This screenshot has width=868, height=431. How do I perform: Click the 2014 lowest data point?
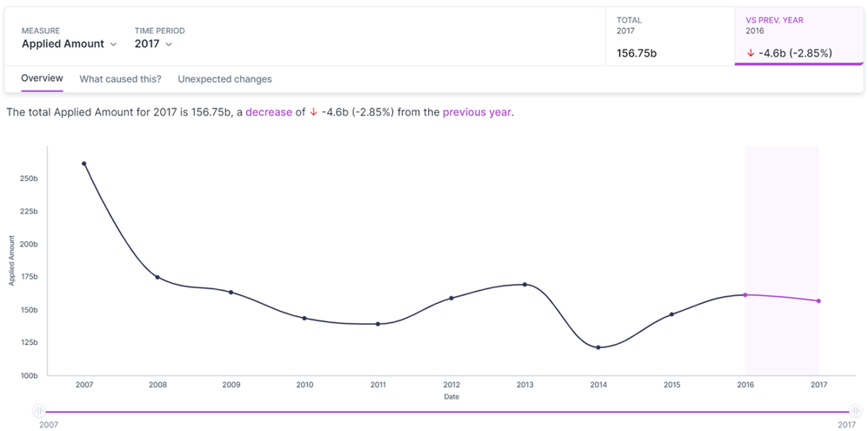tap(598, 347)
